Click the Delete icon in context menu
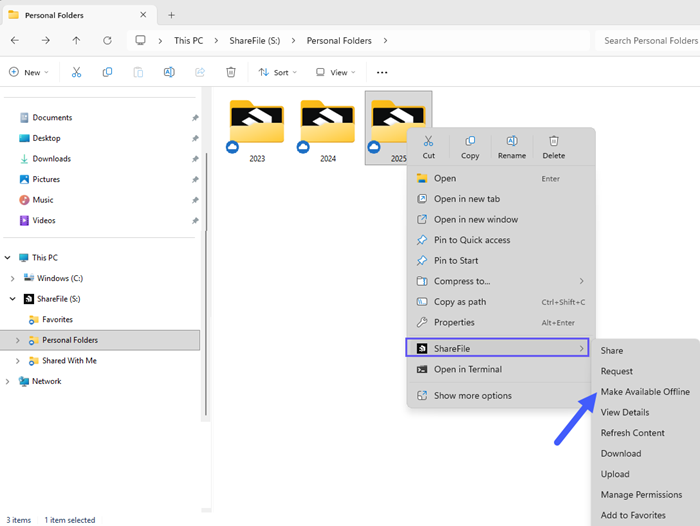700x526 pixels. click(x=553, y=147)
